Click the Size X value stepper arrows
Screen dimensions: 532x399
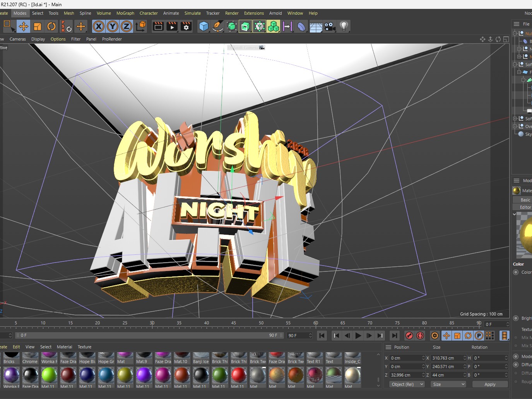[465, 358]
